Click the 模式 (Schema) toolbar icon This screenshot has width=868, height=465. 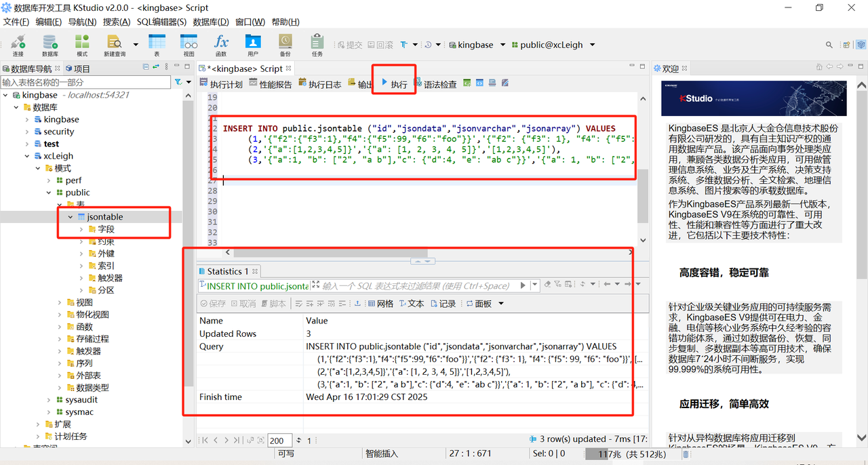pyautogui.click(x=82, y=45)
